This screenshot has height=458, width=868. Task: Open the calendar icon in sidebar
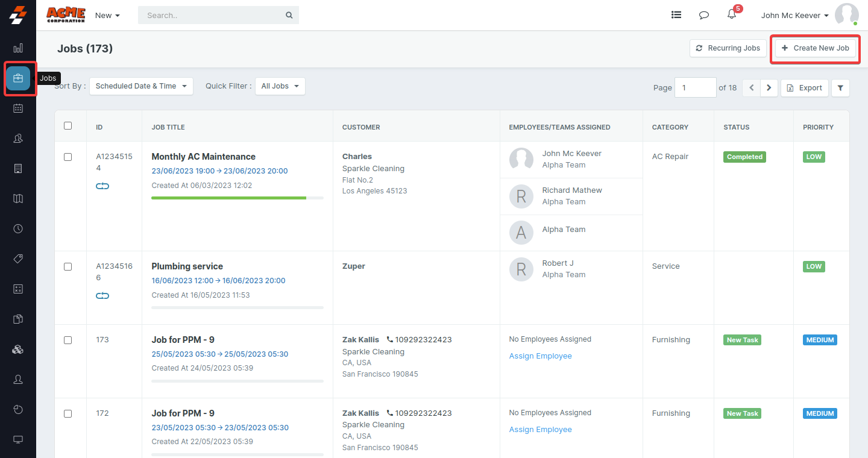tap(18, 108)
